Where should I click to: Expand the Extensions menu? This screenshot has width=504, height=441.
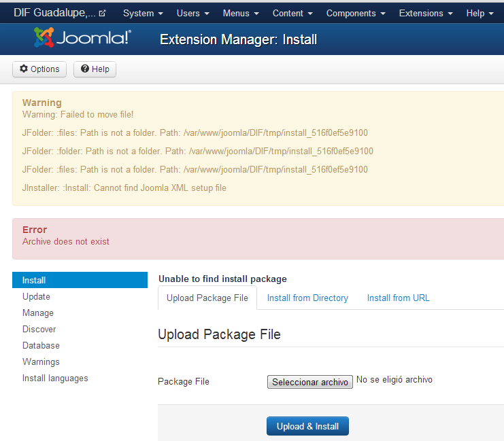click(426, 13)
